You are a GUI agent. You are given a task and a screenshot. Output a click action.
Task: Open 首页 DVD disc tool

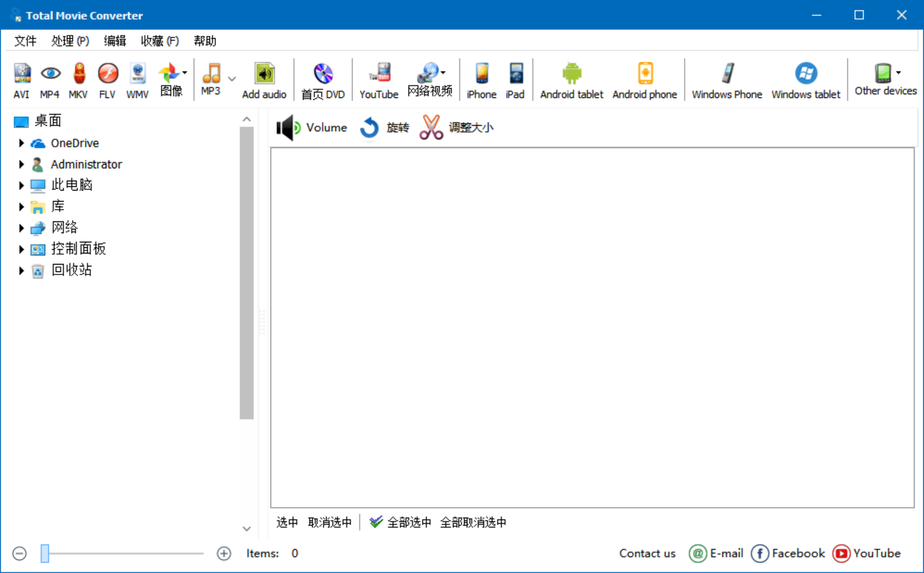[323, 80]
